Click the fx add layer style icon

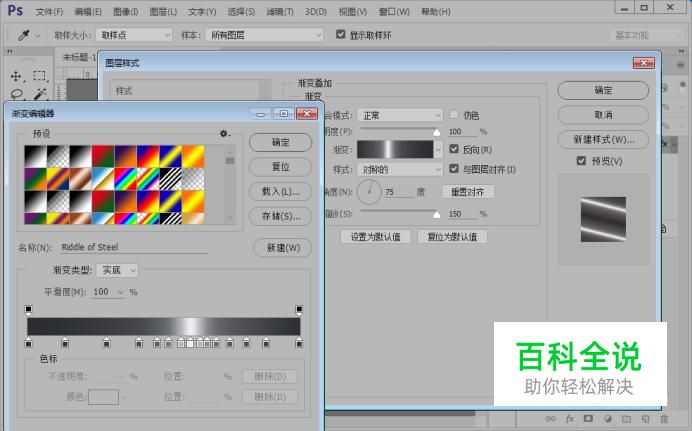tap(570, 419)
